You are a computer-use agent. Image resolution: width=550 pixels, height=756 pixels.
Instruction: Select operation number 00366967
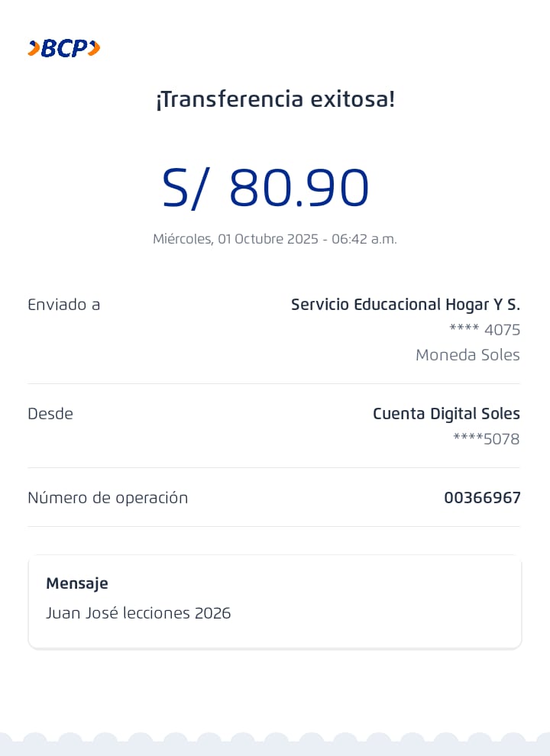click(482, 498)
